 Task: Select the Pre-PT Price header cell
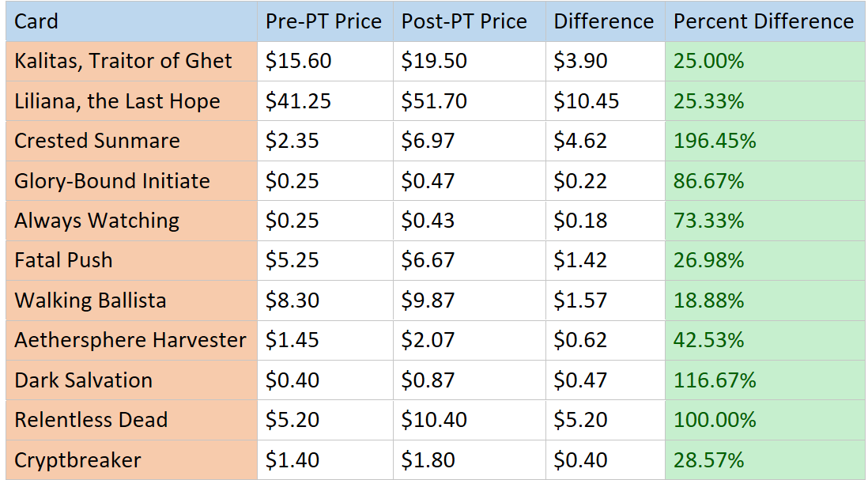coord(323,21)
